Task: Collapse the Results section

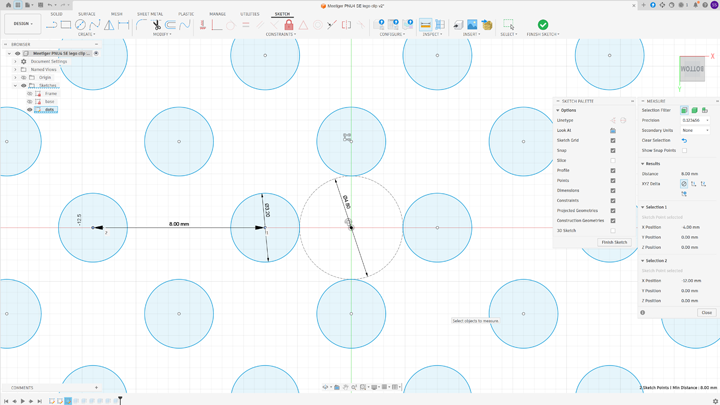Action: (x=643, y=164)
